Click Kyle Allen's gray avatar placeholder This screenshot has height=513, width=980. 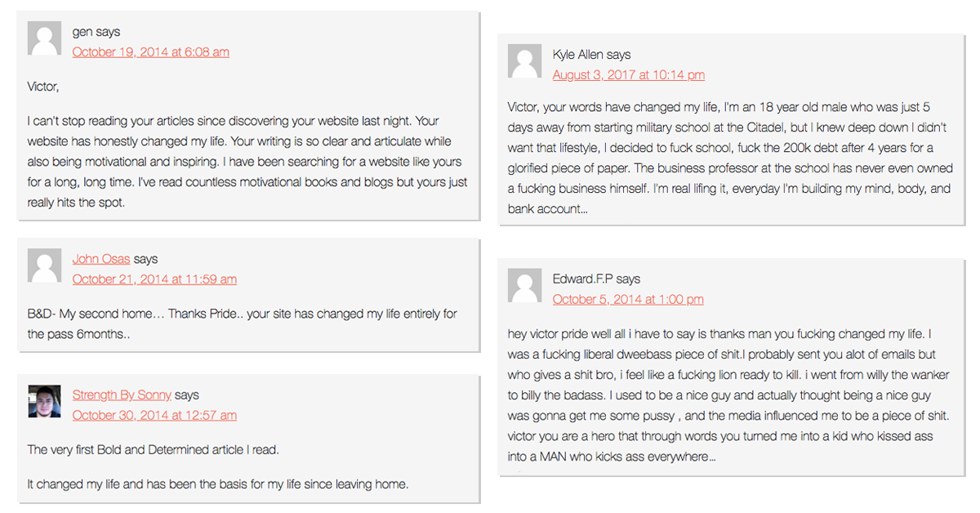(x=524, y=62)
